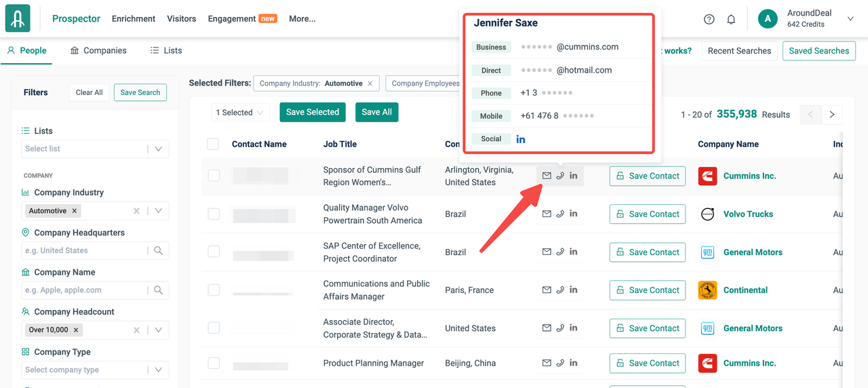Click the AroundDeal logo icon

(18, 18)
